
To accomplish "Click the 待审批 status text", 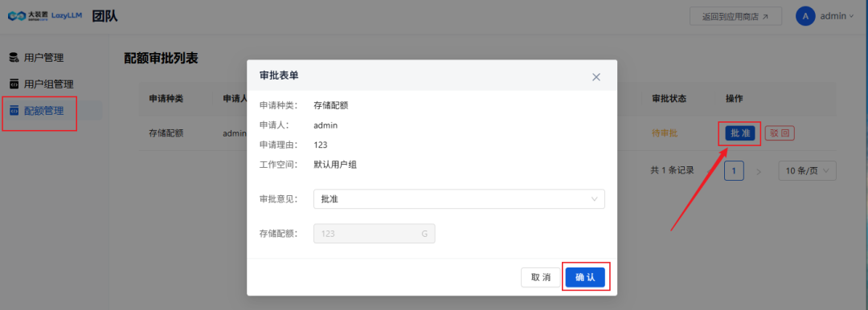I will (665, 133).
